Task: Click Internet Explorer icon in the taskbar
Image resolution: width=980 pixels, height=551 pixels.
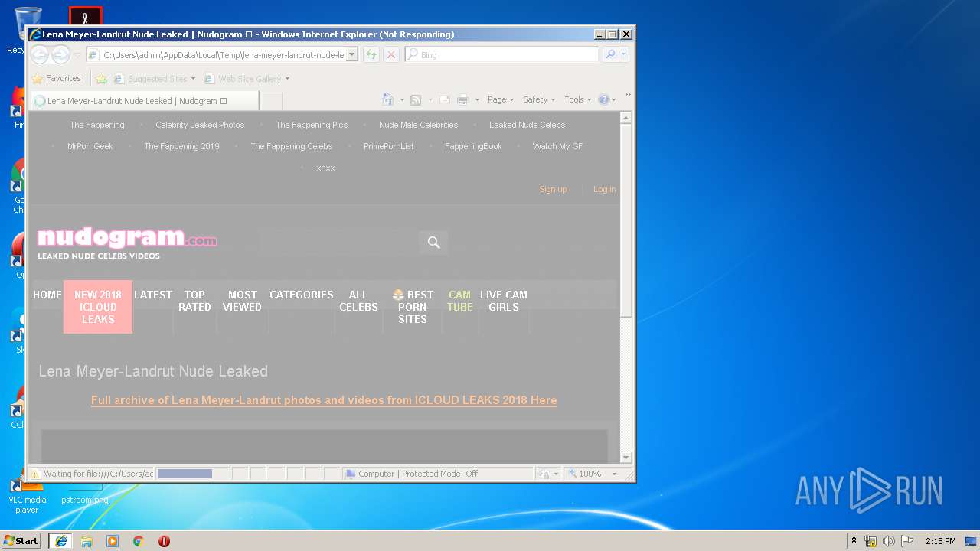Action: pyautogui.click(x=61, y=541)
